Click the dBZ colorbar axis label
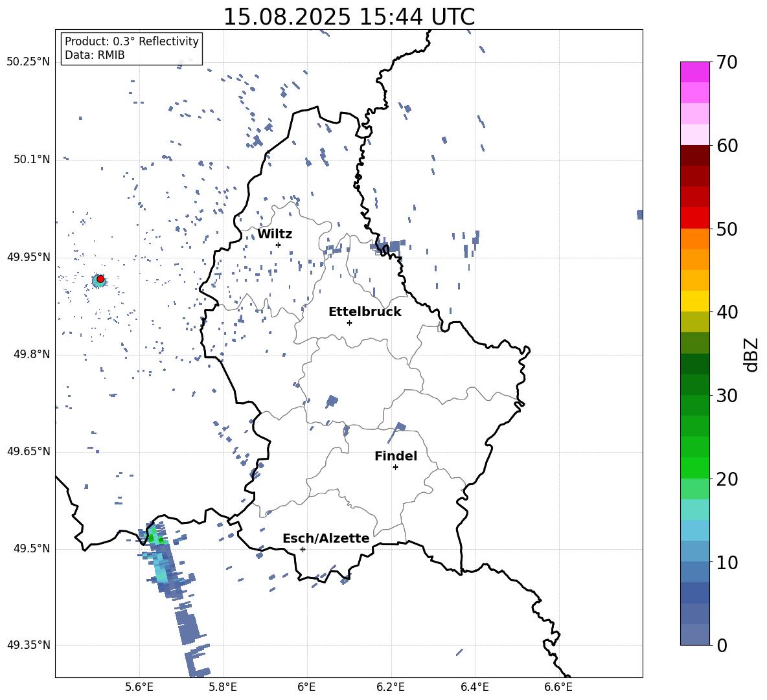 [x=752, y=354]
